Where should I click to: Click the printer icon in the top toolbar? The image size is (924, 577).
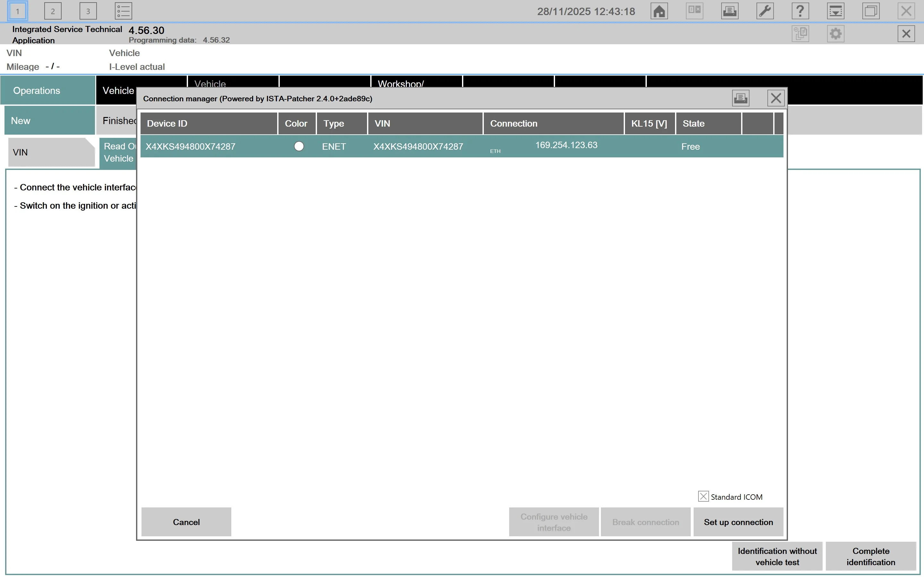pos(730,11)
